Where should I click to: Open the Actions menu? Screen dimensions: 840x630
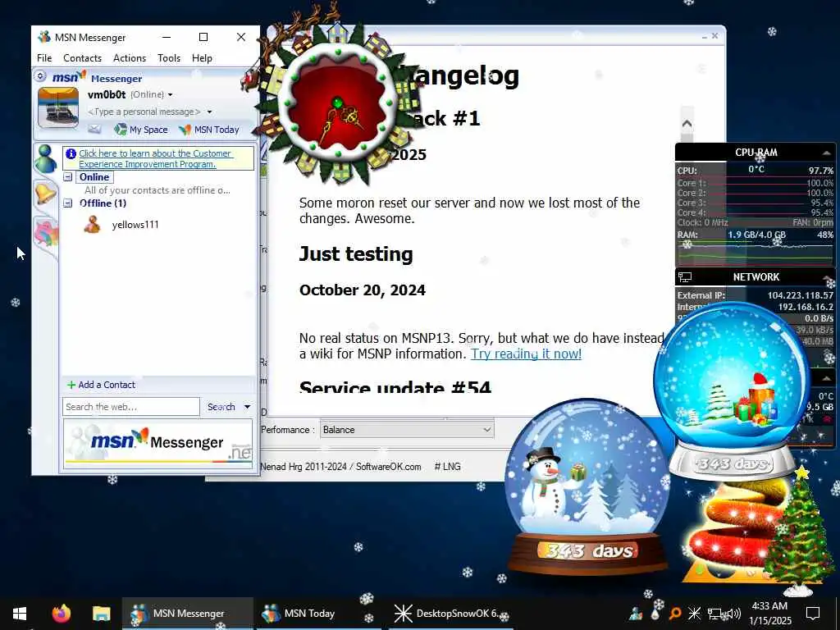click(130, 58)
